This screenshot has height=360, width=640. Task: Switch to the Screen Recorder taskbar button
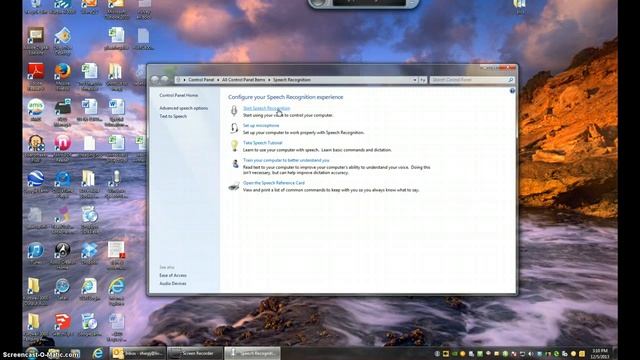195,353
